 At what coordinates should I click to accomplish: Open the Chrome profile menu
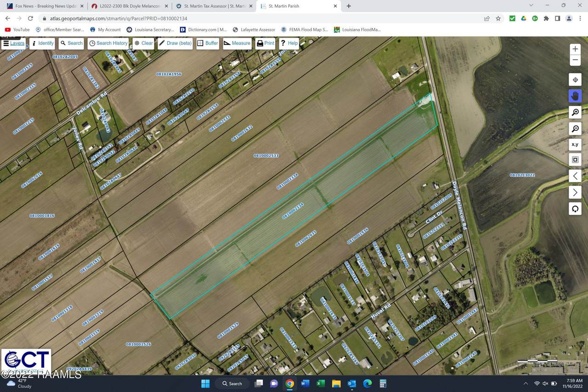[x=569, y=18]
